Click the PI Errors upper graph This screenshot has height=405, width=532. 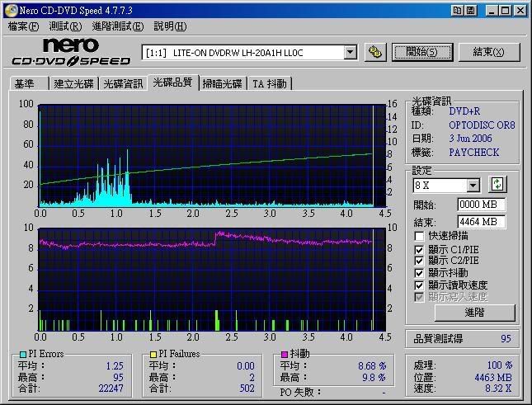pos(213,156)
